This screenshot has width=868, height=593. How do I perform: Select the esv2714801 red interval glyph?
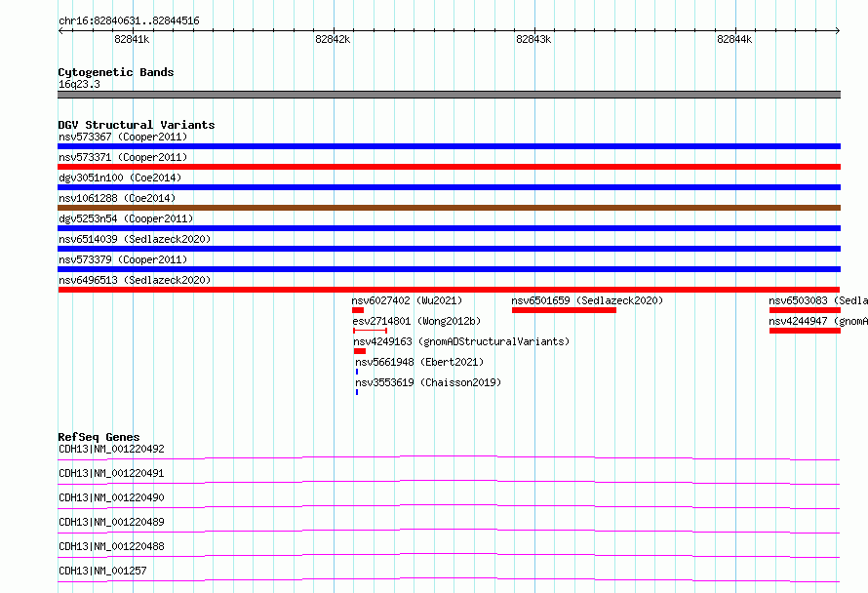pos(370,331)
